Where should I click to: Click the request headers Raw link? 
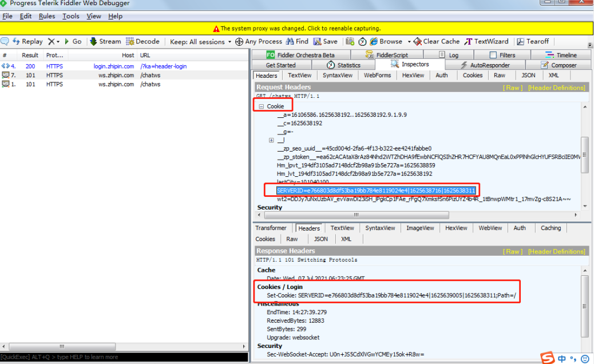click(513, 88)
